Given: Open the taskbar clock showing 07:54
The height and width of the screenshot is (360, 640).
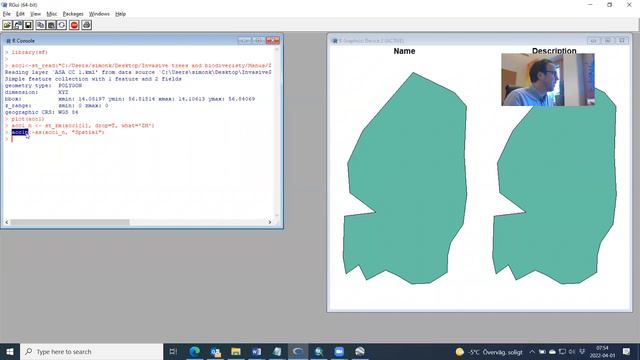Looking at the screenshot, I should (602, 351).
